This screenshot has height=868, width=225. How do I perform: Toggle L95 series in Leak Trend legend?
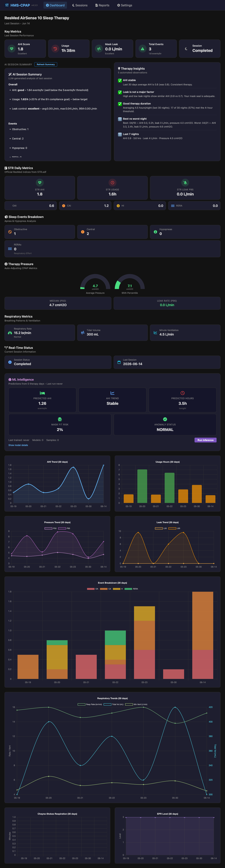pyautogui.click(x=174, y=528)
